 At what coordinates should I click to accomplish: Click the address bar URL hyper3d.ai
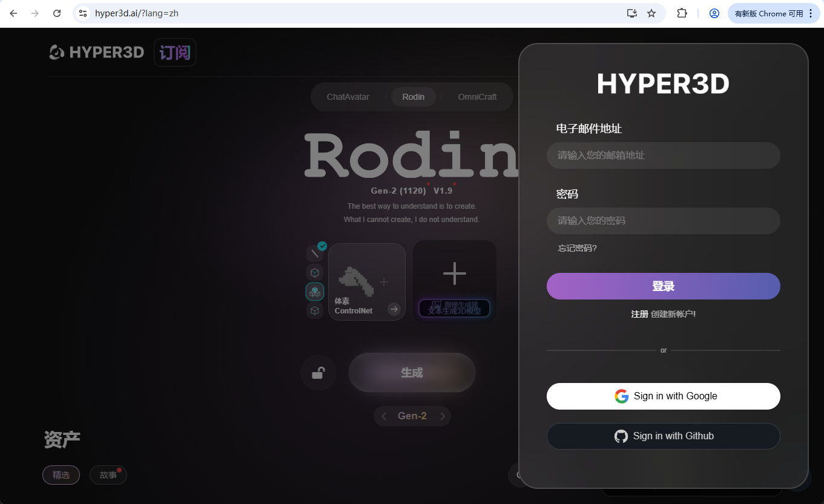pyautogui.click(x=137, y=13)
